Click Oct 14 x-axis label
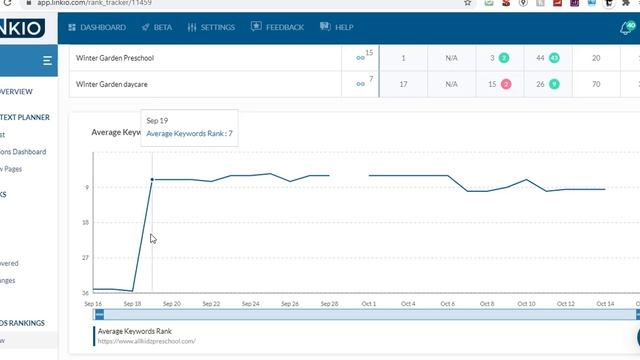The height and width of the screenshot is (360, 640). click(605, 304)
